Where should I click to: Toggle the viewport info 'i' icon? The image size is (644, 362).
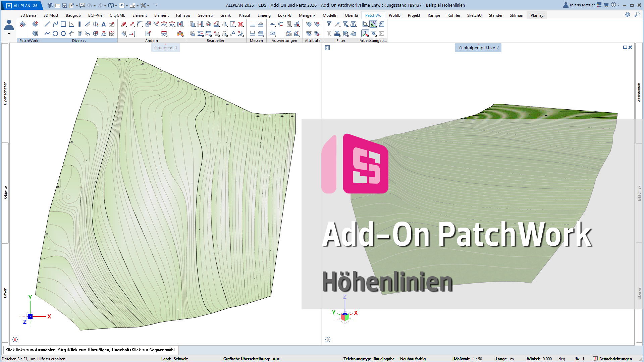(x=327, y=48)
